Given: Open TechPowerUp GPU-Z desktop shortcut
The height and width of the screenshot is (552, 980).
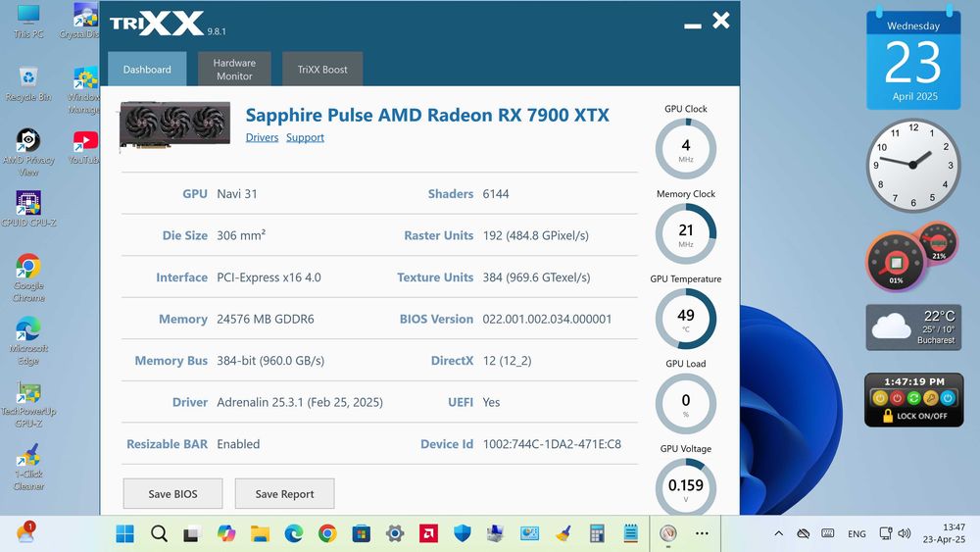Looking at the screenshot, I should click(x=28, y=405).
